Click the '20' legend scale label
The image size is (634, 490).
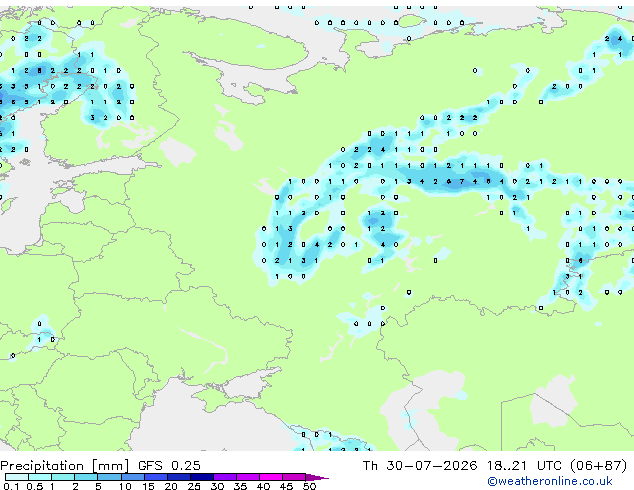(x=171, y=486)
